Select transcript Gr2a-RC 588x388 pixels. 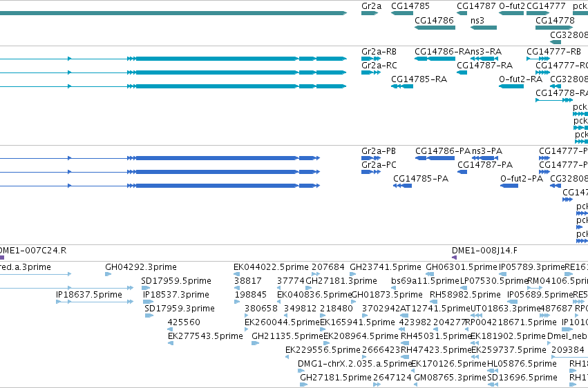pos(379,66)
